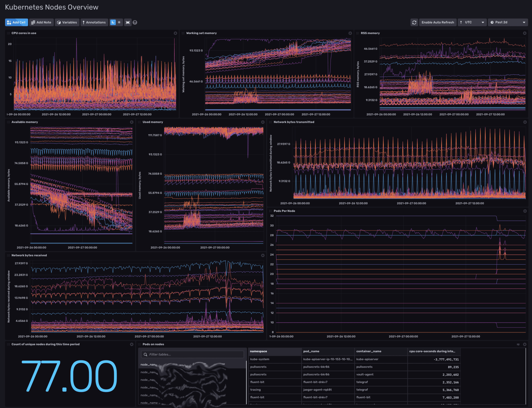Screen dimensions: 532x408
Task: Click the Filter tables search field
Action: 192,354
